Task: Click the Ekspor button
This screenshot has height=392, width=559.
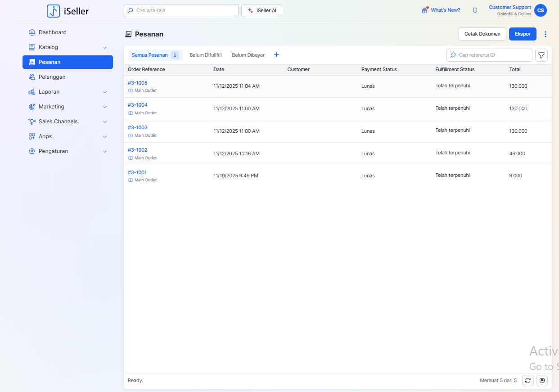Action: click(522, 34)
